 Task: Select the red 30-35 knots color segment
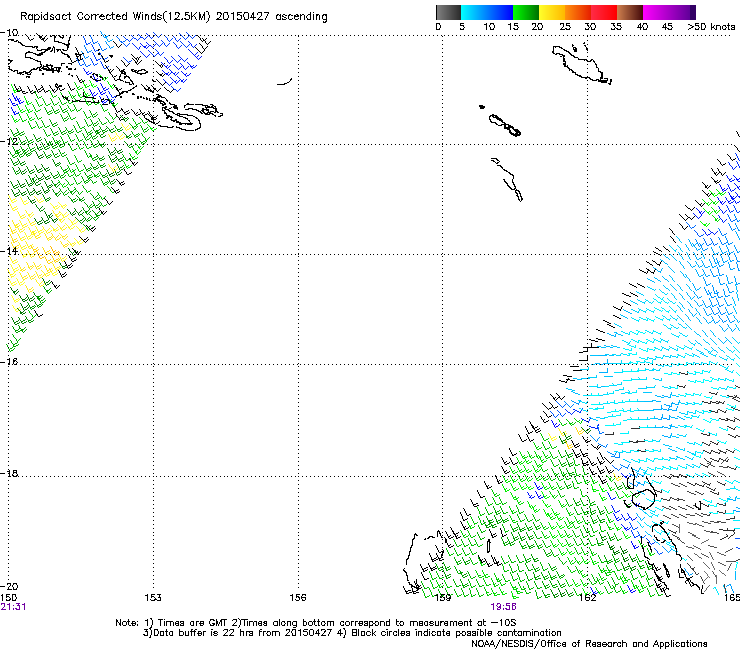tap(604, 12)
